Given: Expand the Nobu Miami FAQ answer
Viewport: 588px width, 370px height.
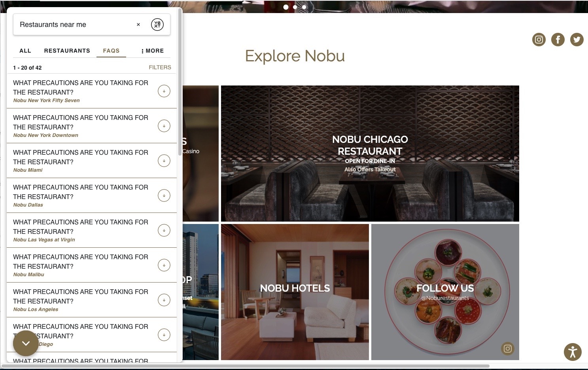Looking at the screenshot, I should pyautogui.click(x=164, y=161).
